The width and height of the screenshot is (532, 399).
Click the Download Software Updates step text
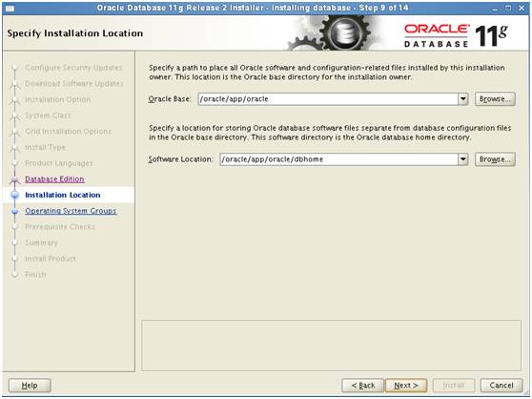(x=74, y=84)
